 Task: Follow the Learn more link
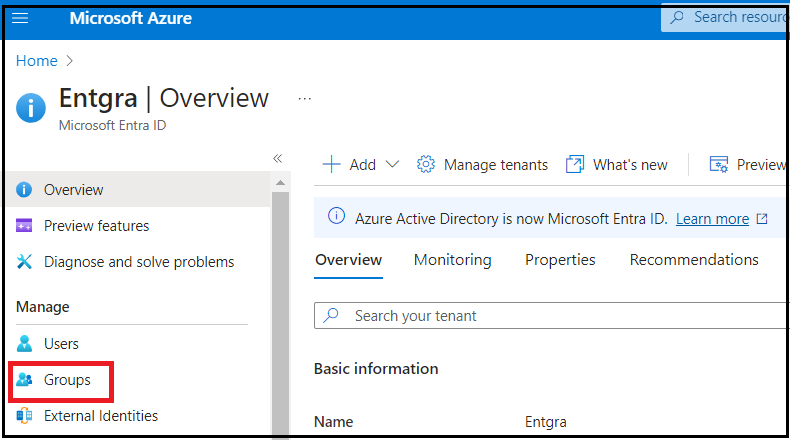pos(712,219)
